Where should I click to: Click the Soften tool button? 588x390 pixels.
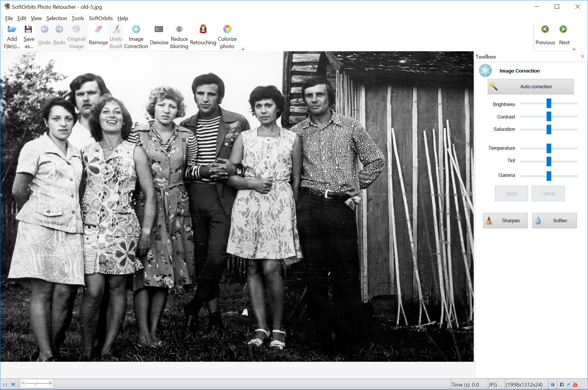pos(553,221)
